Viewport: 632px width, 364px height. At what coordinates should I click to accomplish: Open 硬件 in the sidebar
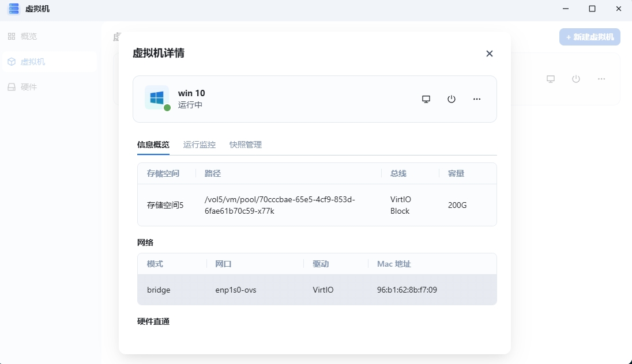29,87
